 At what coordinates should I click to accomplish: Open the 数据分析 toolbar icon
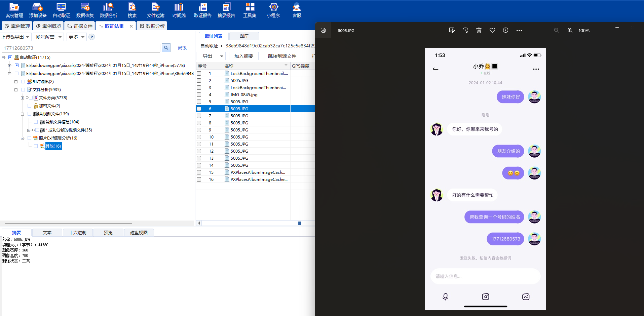109,10
